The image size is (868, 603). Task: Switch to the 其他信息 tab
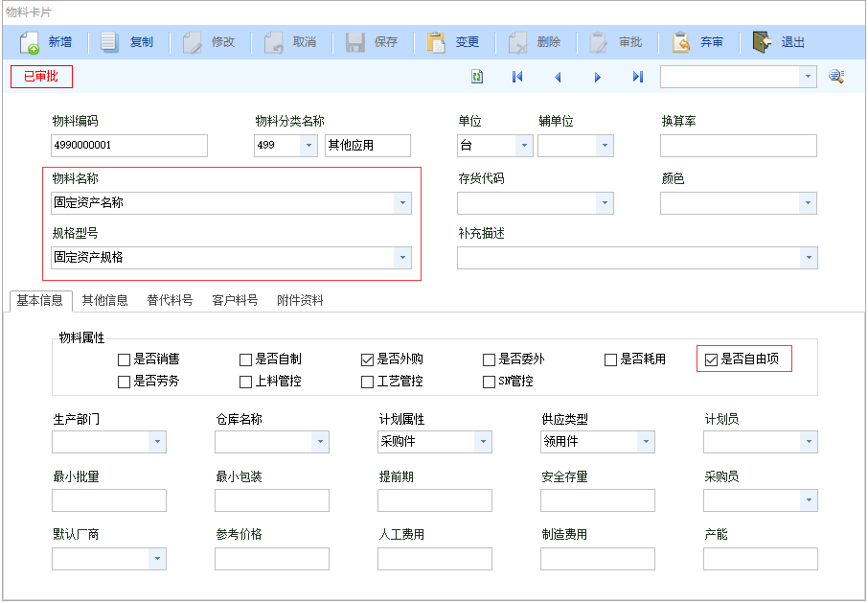[104, 301]
